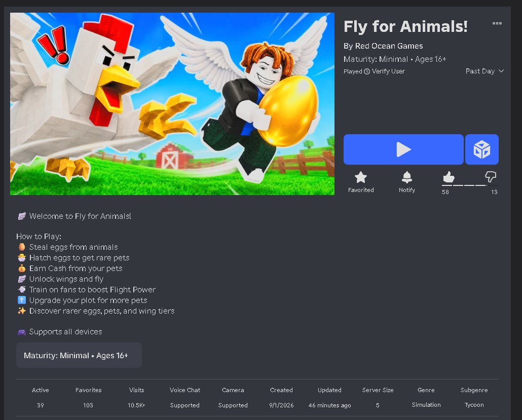Click the Created date 9/1/2026
The width and height of the screenshot is (522, 420).
pyautogui.click(x=281, y=405)
